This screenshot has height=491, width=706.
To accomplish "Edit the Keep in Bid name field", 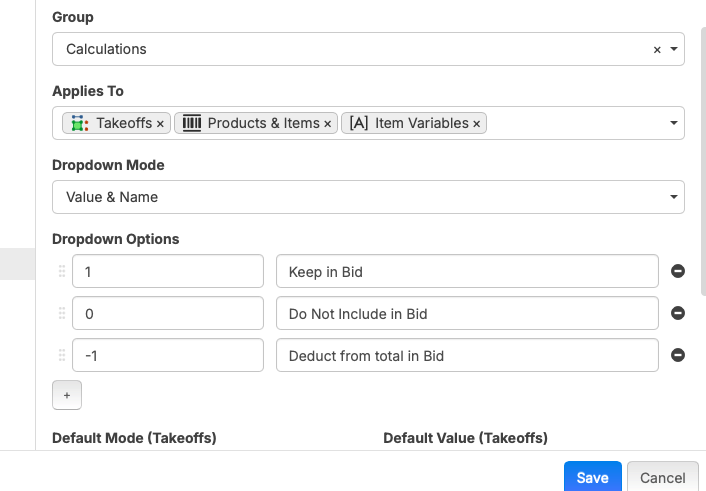I will tap(467, 271).
